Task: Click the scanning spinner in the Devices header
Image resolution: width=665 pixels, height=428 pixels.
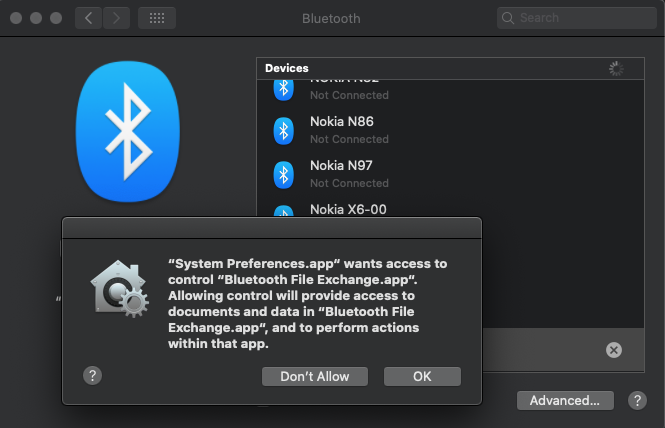Action: pos(616,68)
